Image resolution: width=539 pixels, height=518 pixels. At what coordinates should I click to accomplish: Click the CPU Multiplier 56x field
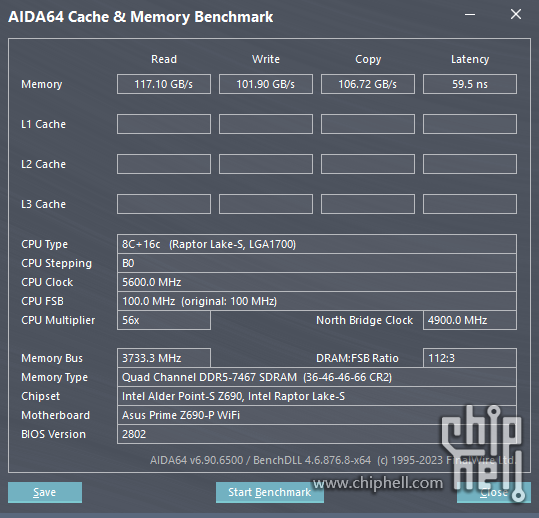click(164, 320)
